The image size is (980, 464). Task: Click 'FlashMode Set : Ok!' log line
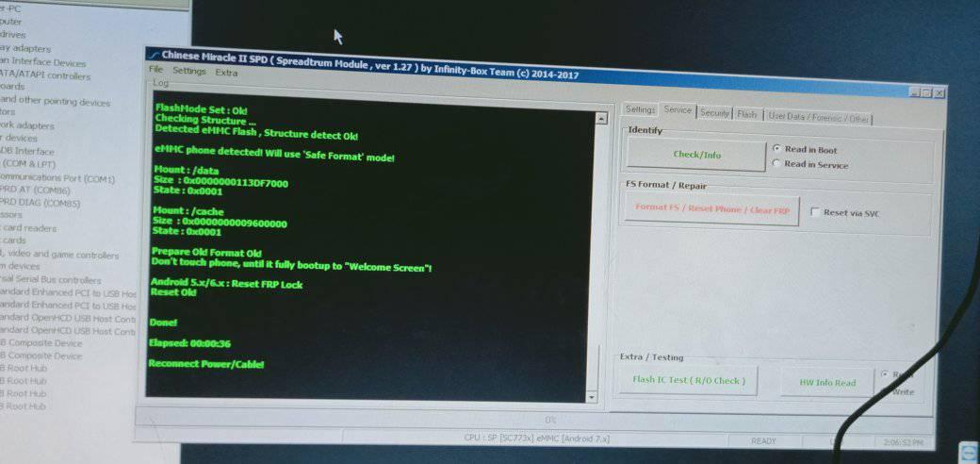pos(201,109)
